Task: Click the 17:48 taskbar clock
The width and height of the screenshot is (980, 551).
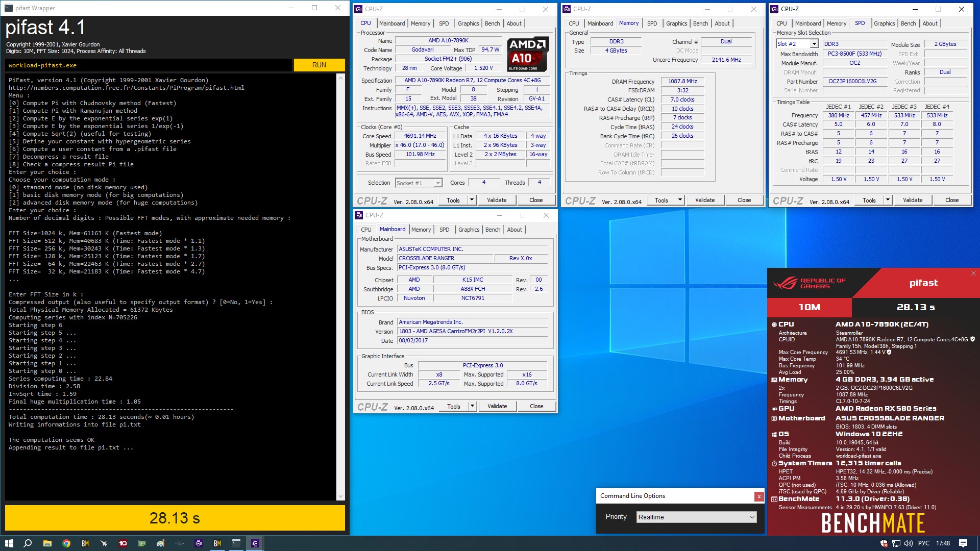Action: click(943, 543)
